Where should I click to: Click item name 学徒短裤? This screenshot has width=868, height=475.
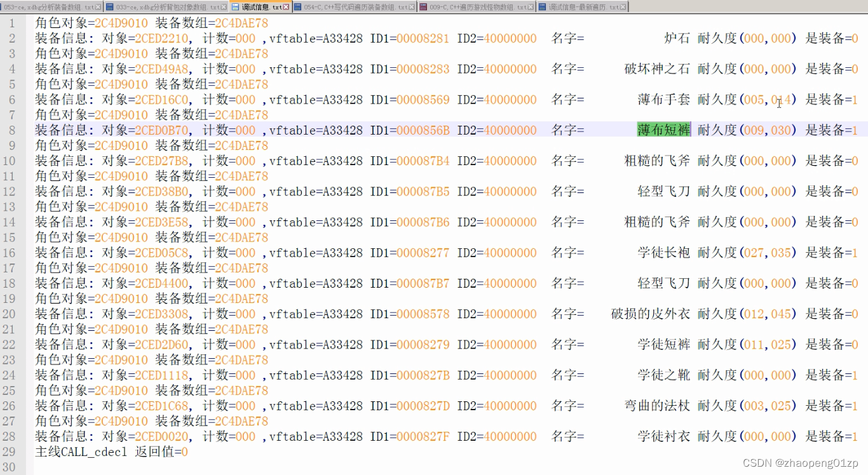(664, 344)
